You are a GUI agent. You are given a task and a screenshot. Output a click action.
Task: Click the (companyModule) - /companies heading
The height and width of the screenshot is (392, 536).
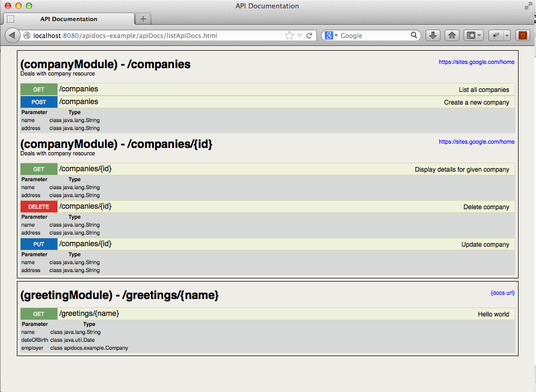pyautogui.click(x=105, y=64)
